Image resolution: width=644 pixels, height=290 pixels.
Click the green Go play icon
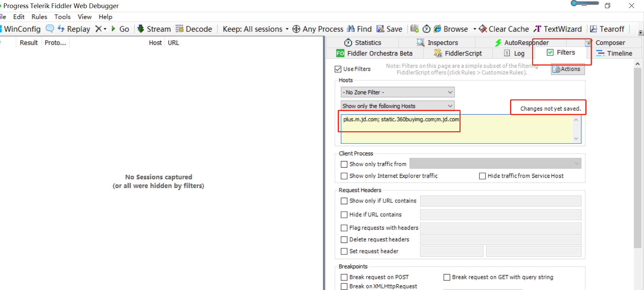tap(113, 29)
